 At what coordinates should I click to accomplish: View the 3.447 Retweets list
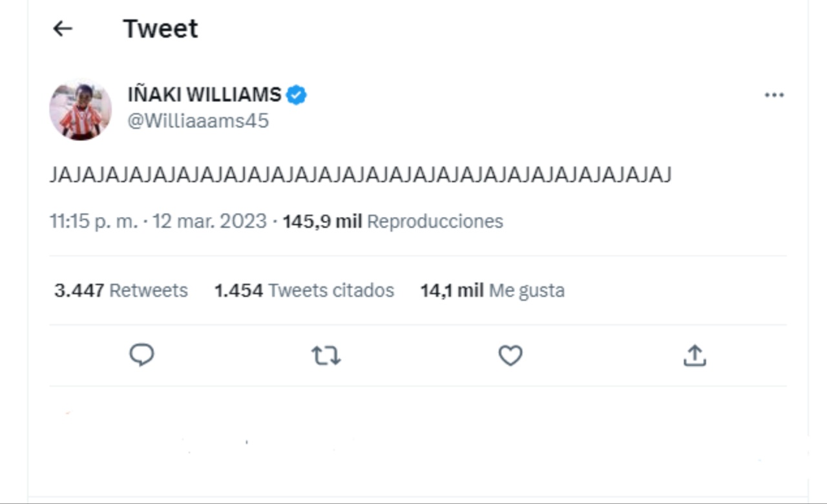coord(120,290)
